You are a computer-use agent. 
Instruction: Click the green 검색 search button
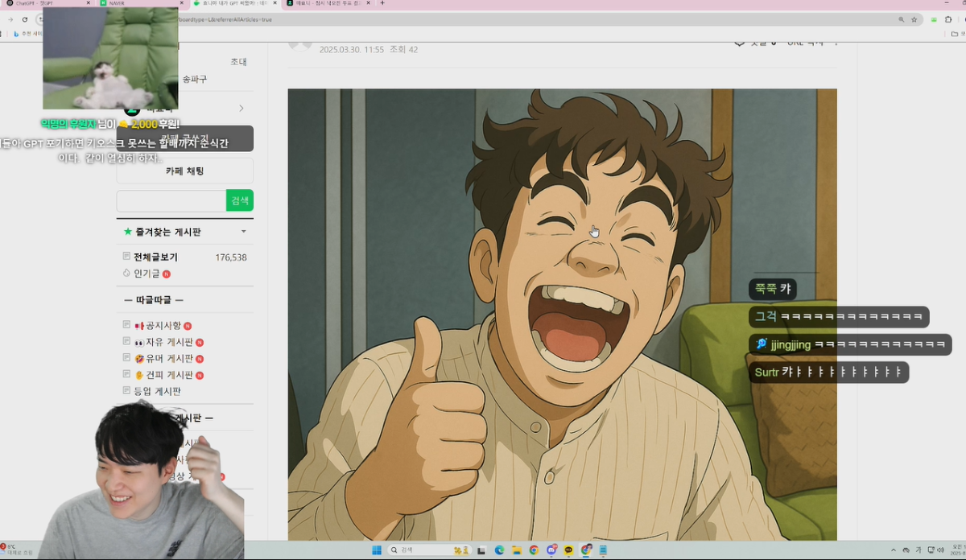pyautogui.click(x=240, y=201)
